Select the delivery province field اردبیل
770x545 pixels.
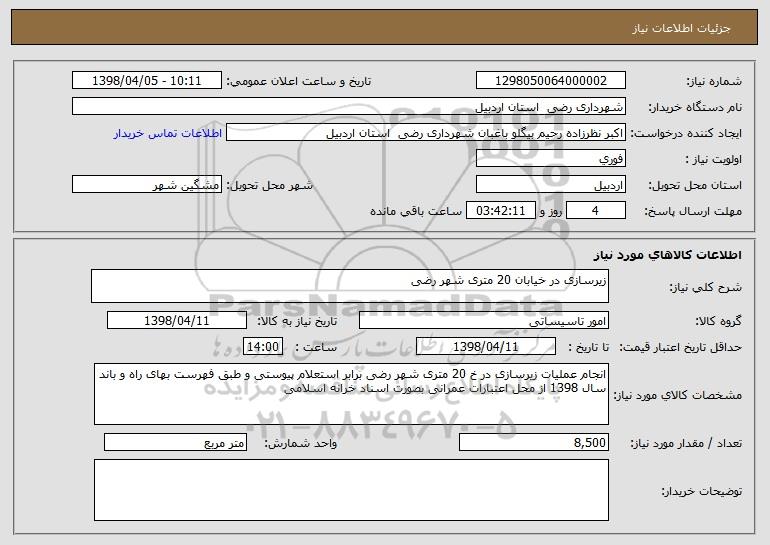coord(550,185)
